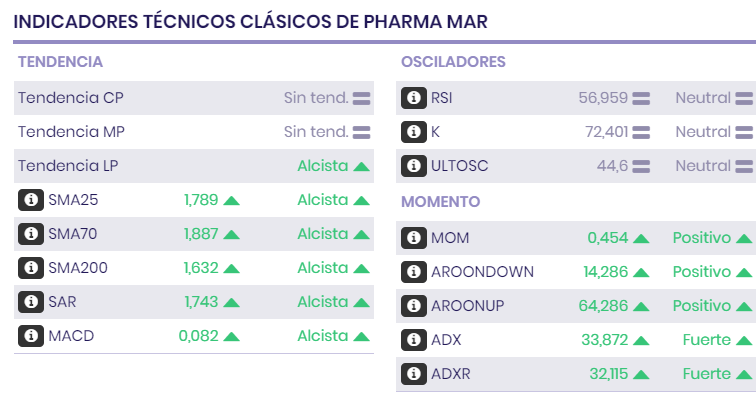Click the info icon beside SMA200
The height and width of the screenshot is (401, 756).
tap(31, 268)
